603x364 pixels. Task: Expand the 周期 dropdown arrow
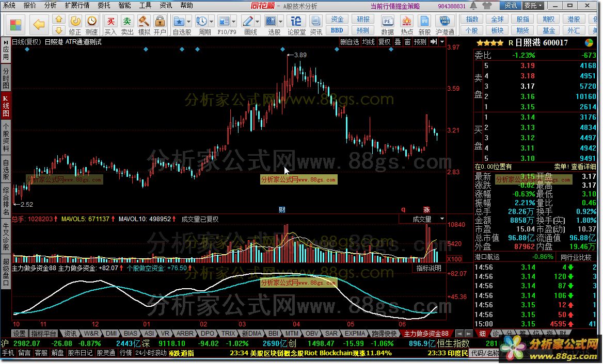pos(211,22)
